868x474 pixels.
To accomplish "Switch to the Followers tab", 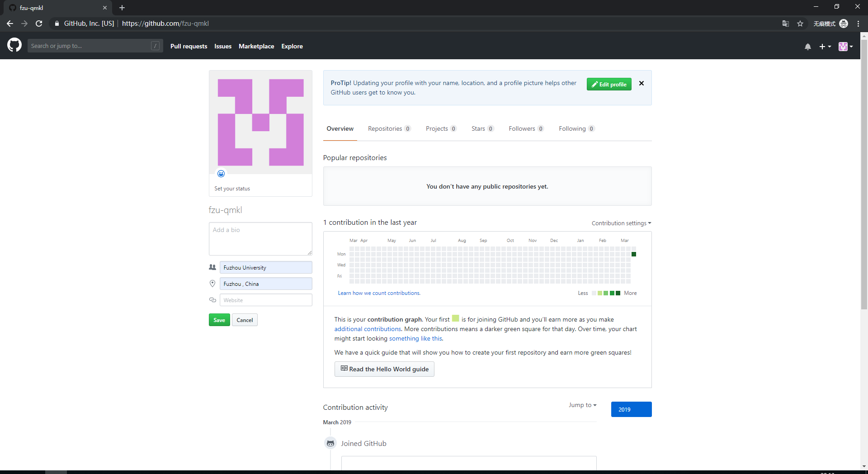I will [x=526, y=129].
